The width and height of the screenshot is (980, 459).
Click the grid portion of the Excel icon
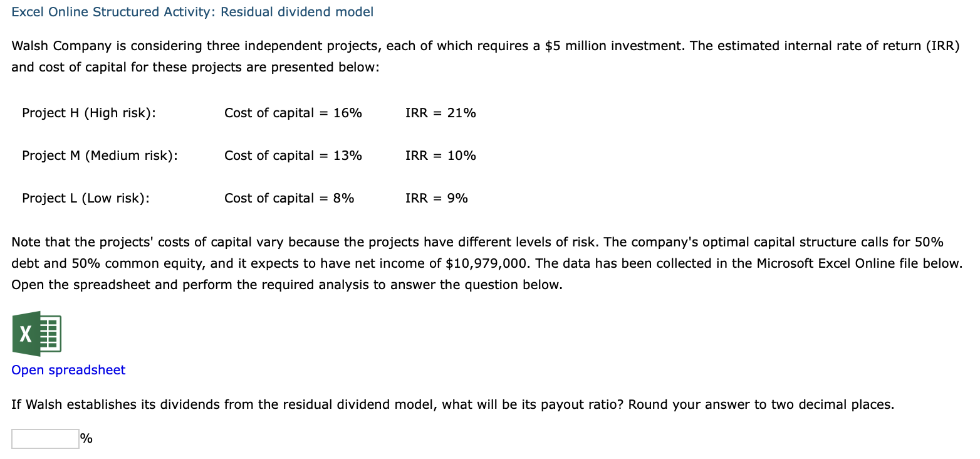[x=50, y=334]
